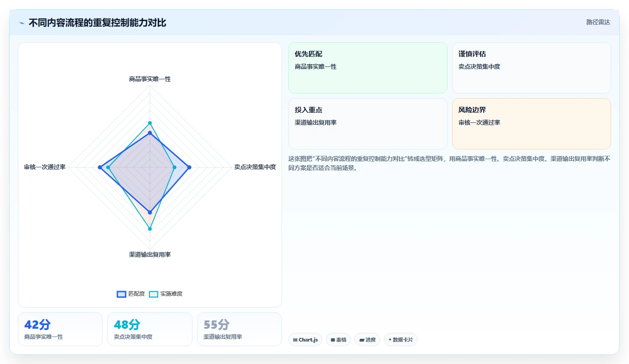Click the 数据卡片 tag
The image size is (629, 364).
[401, 340]
